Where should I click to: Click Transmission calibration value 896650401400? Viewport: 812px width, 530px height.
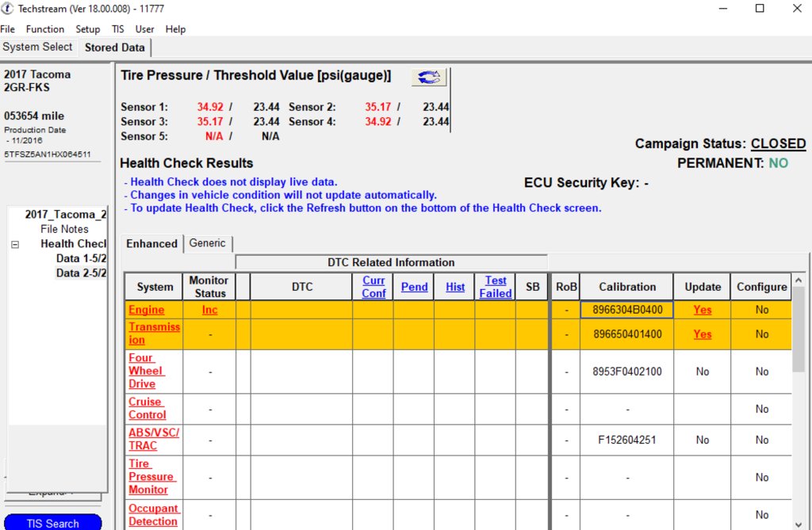click(627, 334)
